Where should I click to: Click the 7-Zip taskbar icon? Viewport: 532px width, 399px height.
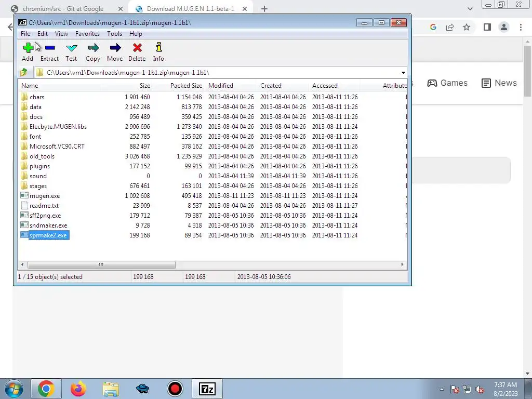(x=207, y=389)
